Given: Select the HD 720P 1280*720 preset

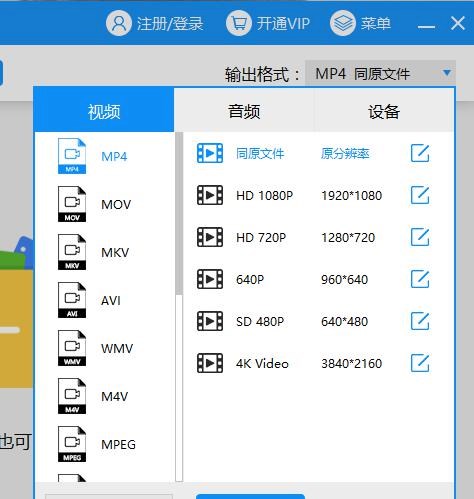Looking at the screenshot, I should [x=313, y=237].
